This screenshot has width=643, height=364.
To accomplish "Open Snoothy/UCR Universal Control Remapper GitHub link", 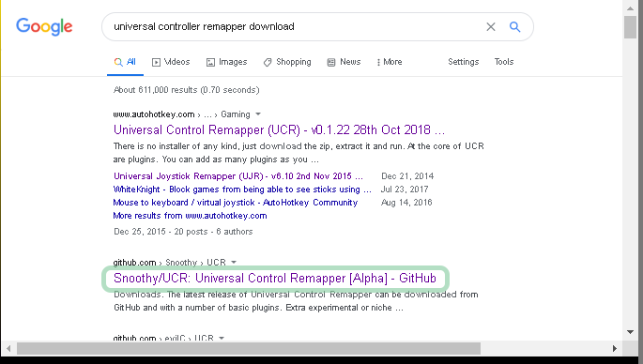I will pos(275,279).
